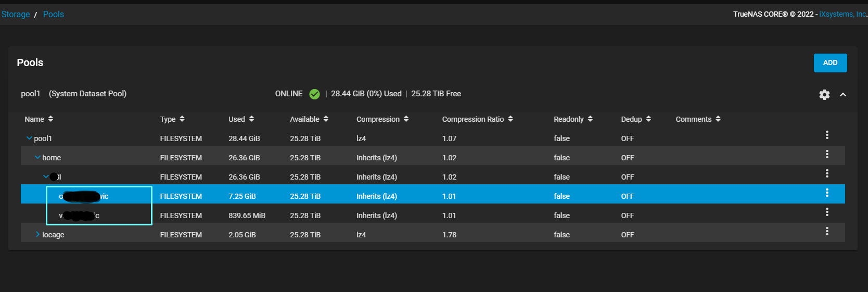
Task: Open three-dot menu for 839.65 MiB dataset
Action: [827, 212]
